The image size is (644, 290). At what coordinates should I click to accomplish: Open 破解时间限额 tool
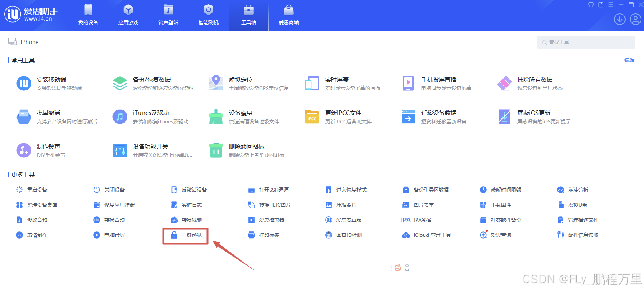pyautogui.click(x=500, y=190)
